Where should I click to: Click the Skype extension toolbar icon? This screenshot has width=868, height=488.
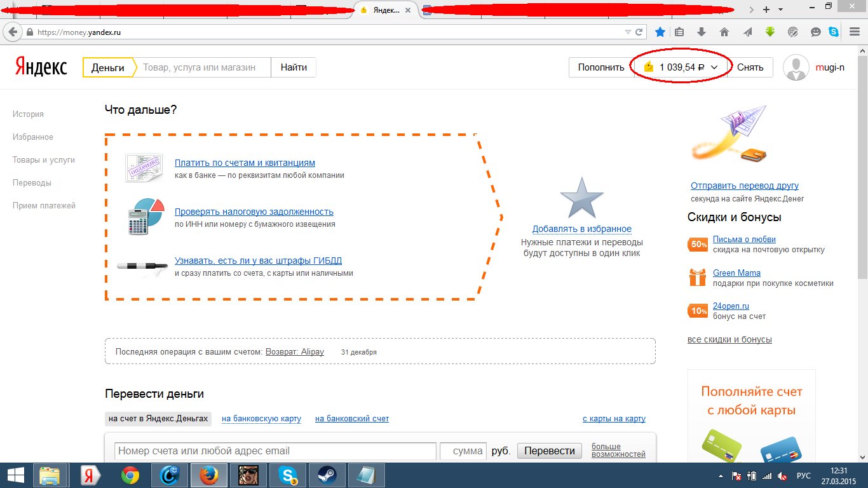(x=832, y=32)
